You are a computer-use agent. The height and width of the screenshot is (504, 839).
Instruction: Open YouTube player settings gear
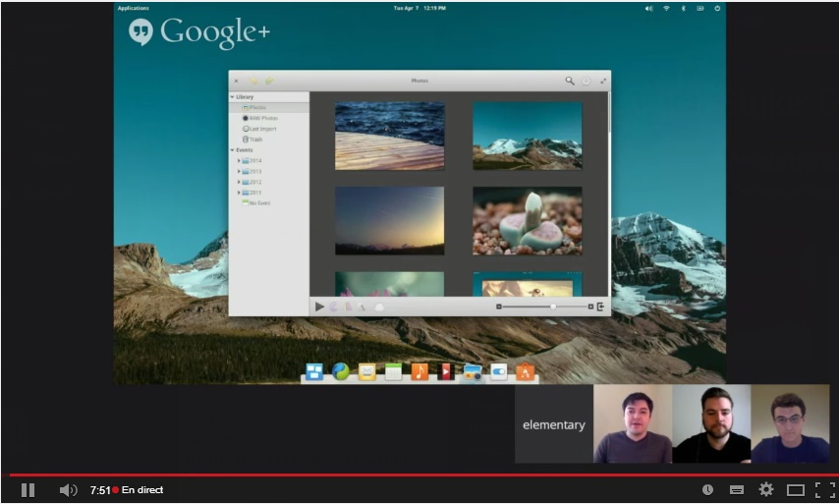(x=766, y=489)
